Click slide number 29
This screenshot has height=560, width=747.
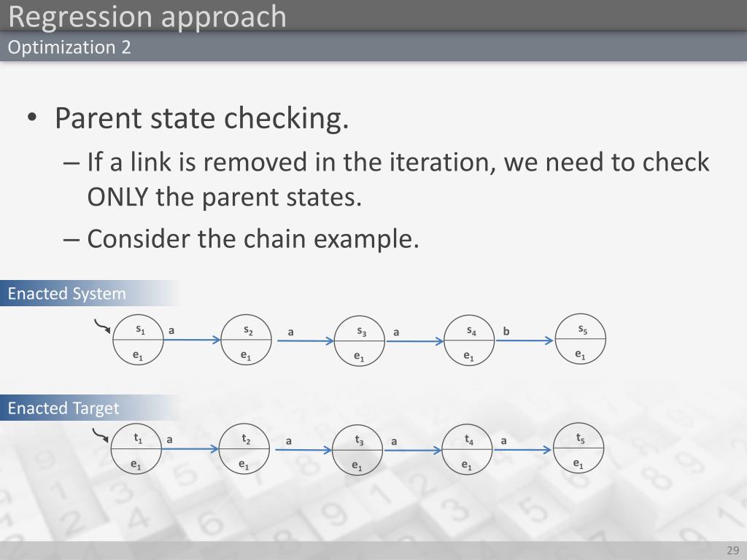[x=732, y=550]
